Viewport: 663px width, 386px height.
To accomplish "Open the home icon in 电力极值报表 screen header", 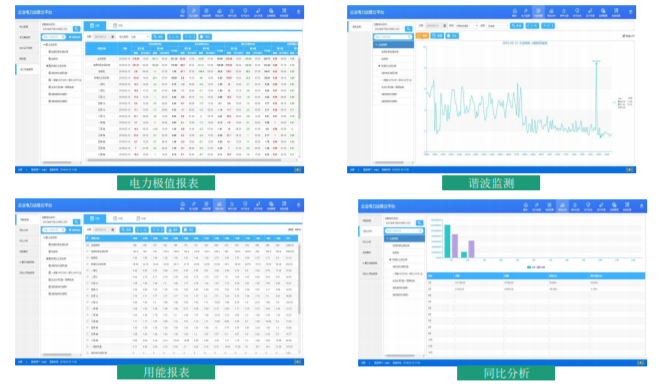I will click(182, 11).
